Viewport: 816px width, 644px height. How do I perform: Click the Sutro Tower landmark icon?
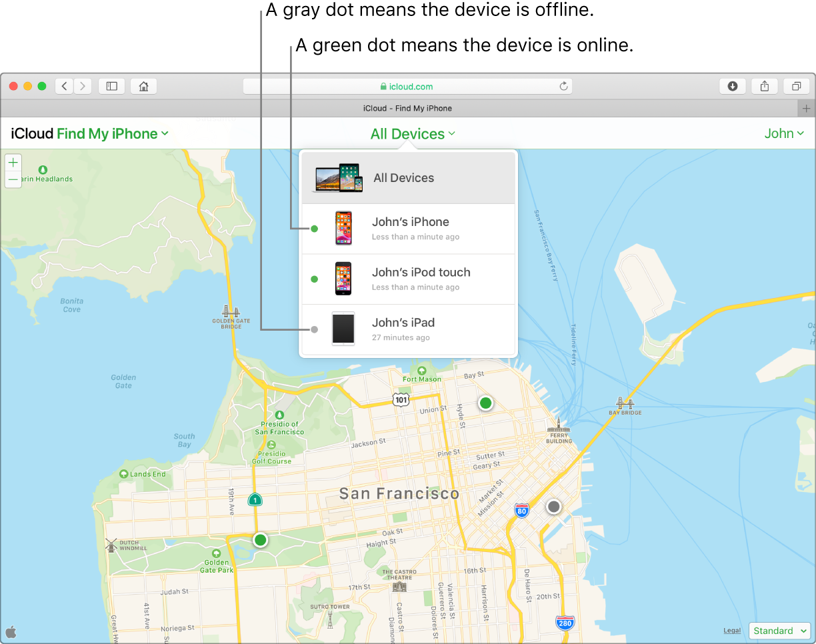[x=330, y=620]
